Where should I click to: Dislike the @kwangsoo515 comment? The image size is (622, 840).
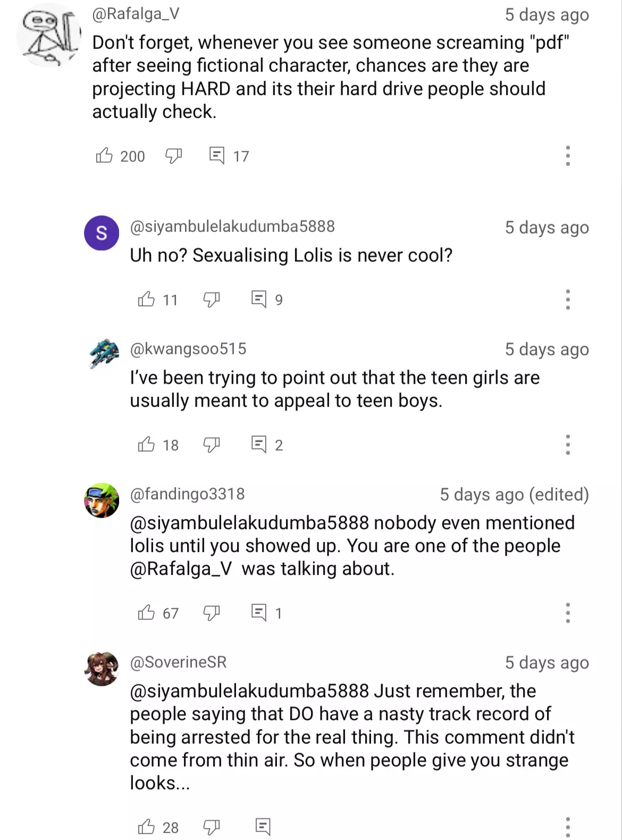pos(212,445)
